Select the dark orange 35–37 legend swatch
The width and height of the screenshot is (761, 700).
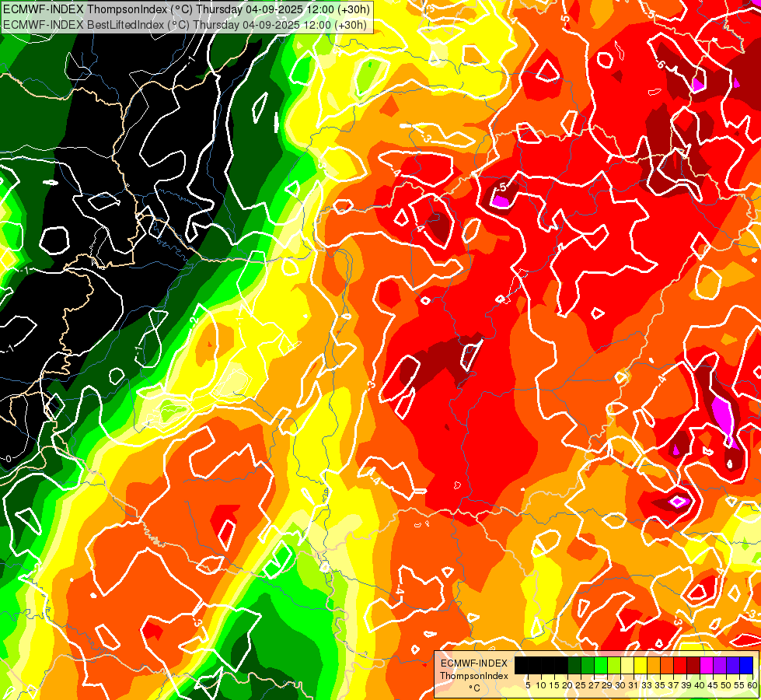(x=667, y=665)
